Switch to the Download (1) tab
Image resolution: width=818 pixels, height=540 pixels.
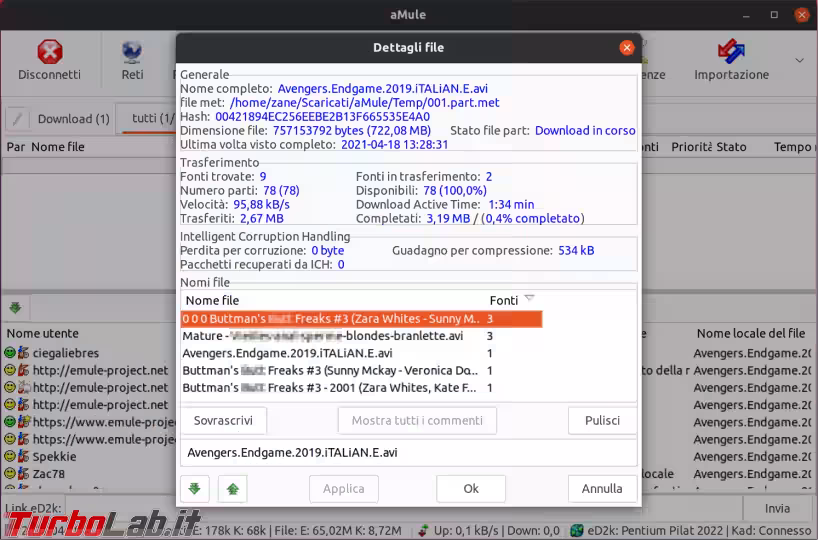click(74, 119)
